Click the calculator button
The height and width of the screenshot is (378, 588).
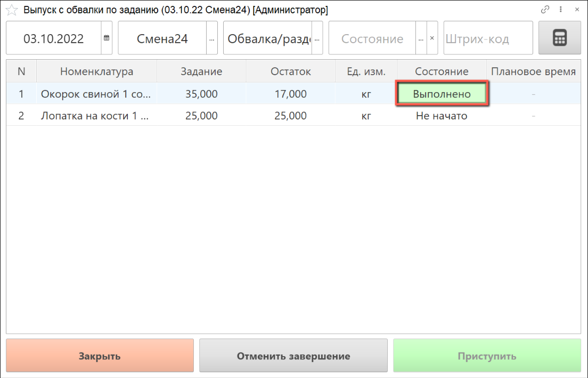click(559, 38)
